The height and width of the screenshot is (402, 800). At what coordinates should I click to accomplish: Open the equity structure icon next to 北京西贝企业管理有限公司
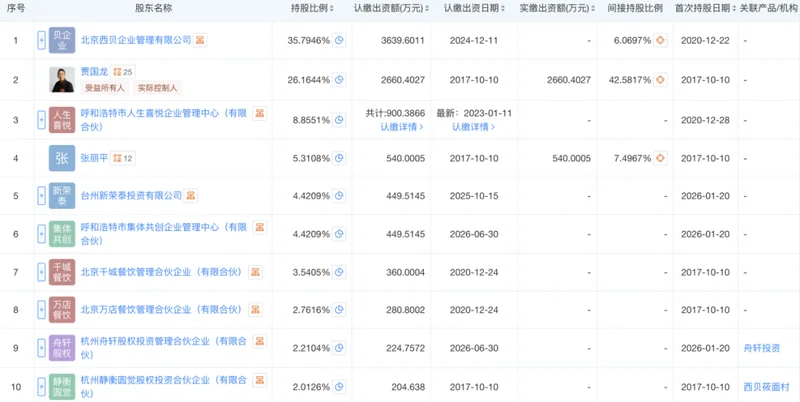(201, 40)
